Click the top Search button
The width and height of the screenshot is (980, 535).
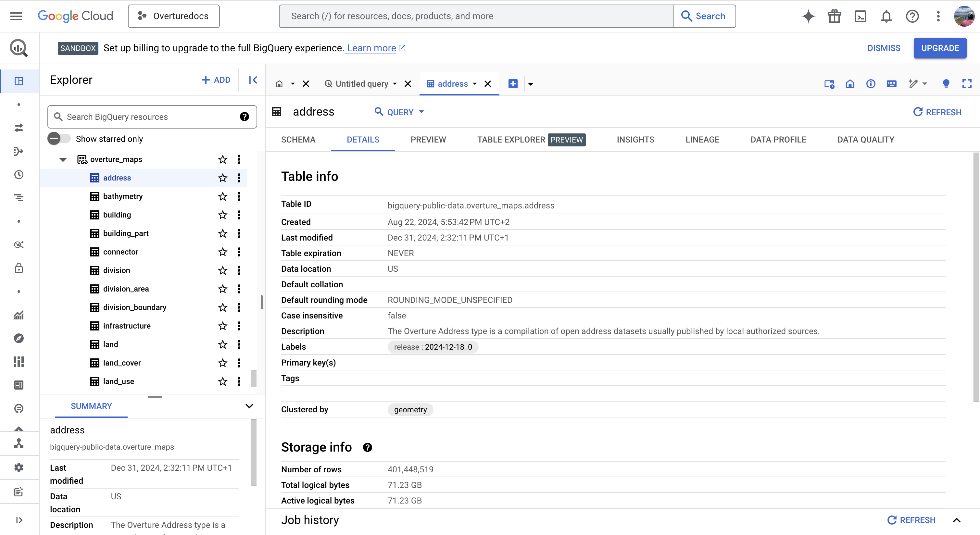point(704,16)
